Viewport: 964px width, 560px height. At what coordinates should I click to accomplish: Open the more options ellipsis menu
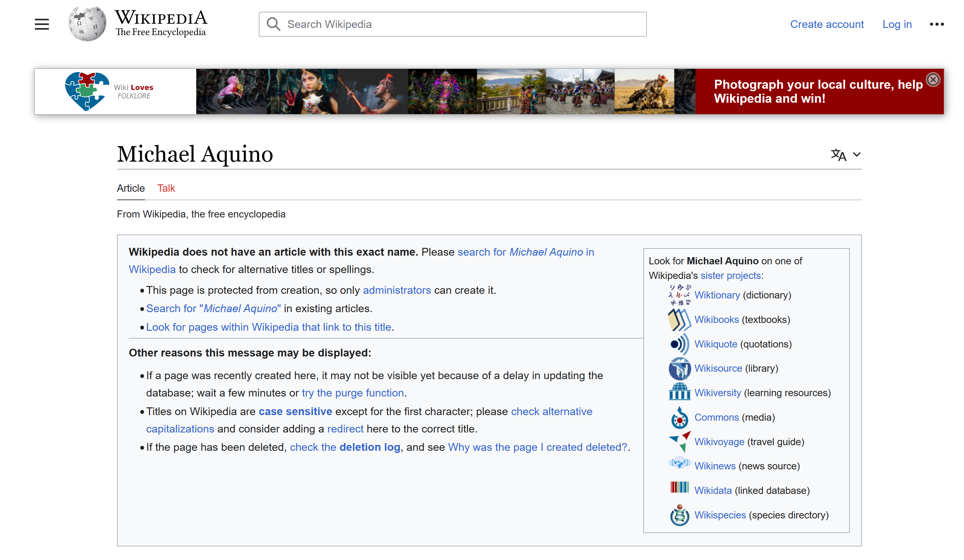[x=936, y=24]
